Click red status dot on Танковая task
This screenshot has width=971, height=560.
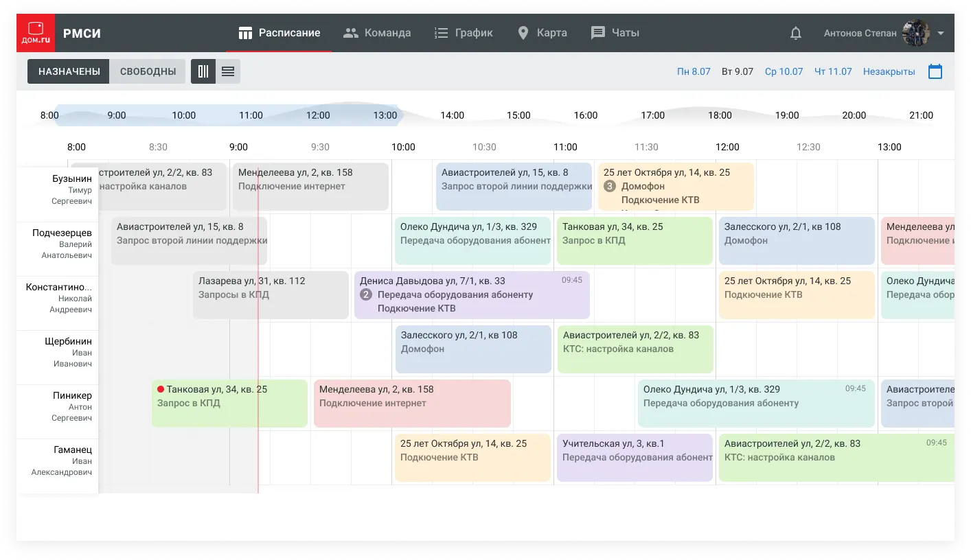(x=161, y=389)
